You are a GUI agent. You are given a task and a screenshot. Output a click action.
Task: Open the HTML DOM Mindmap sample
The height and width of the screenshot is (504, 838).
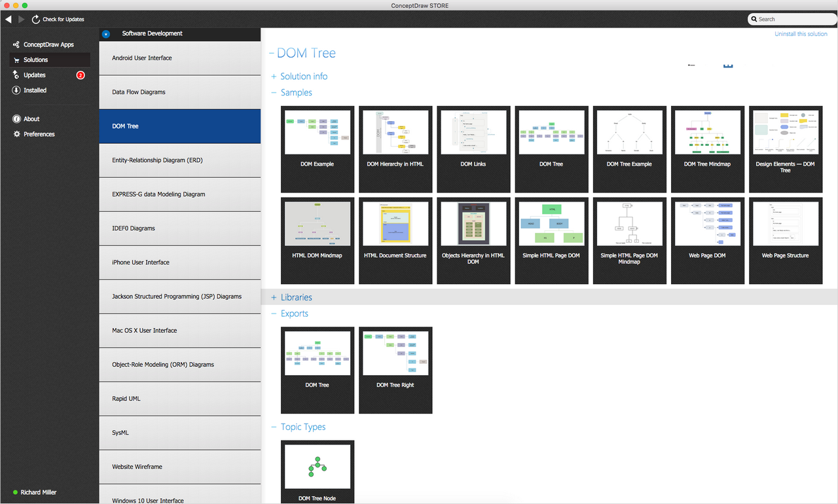(318, 241)
